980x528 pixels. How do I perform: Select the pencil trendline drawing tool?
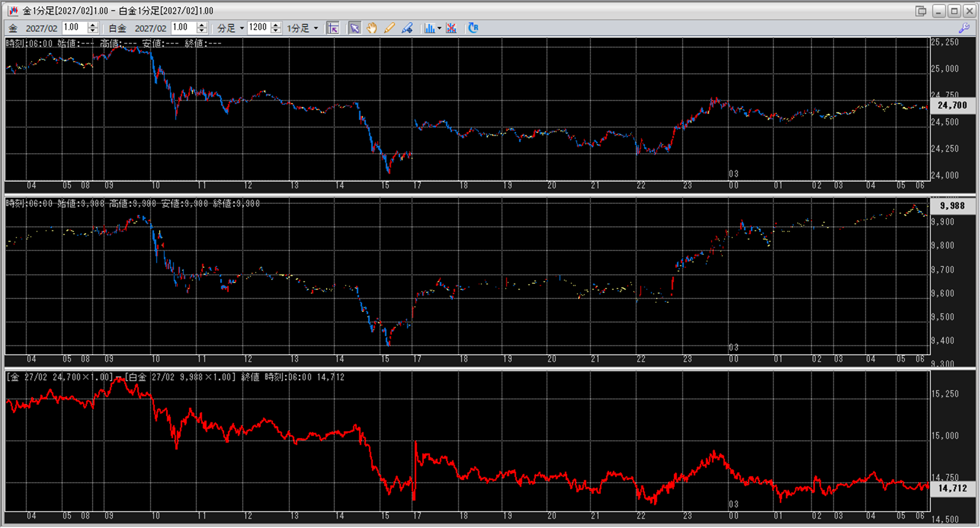point(389,28)
